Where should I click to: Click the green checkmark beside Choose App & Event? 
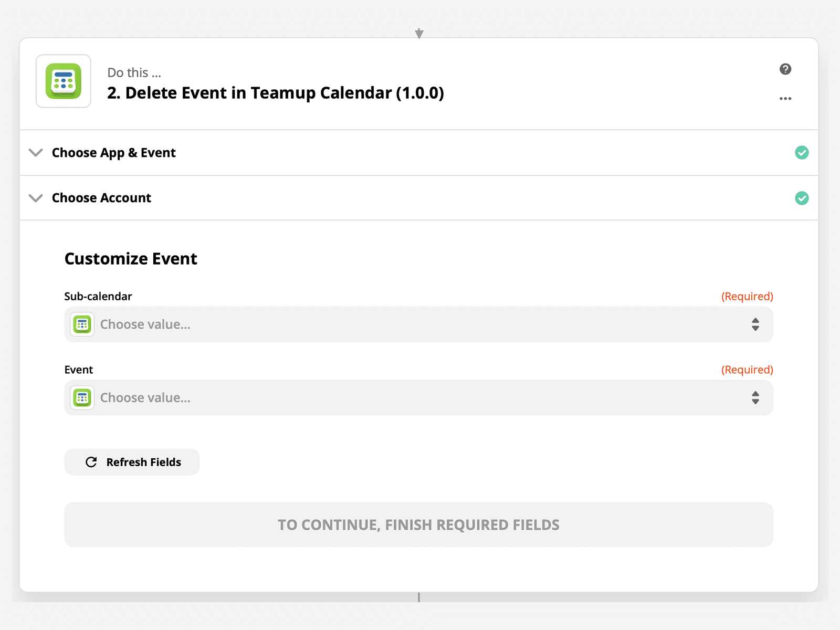[802, 153]
